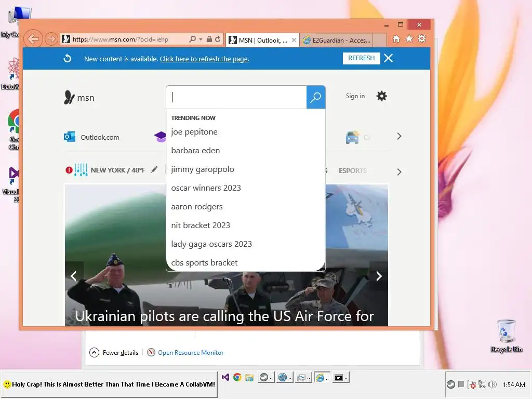Click the car icon shortcut
The image size is (532, 399).
point(352,137)
